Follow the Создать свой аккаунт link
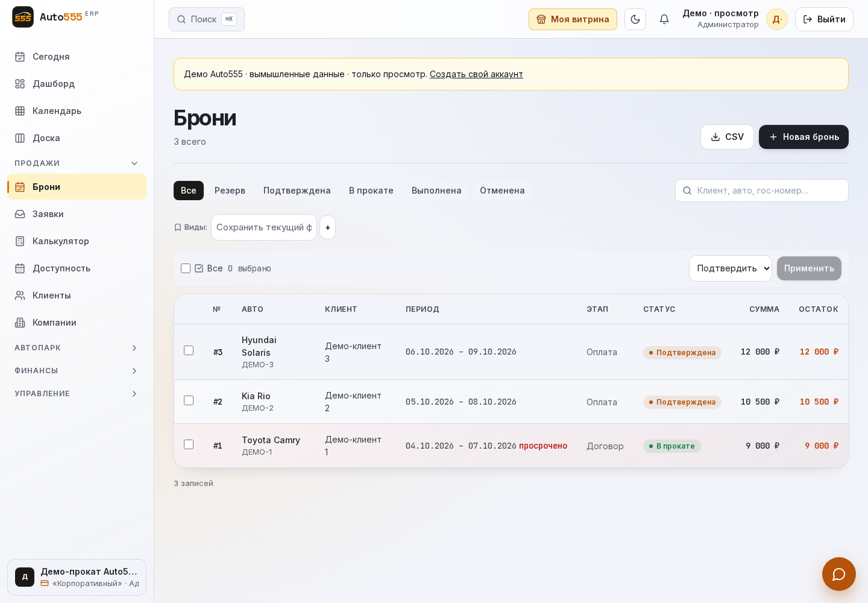The width and height of the screenshot is (868, 603). (476, 74)
